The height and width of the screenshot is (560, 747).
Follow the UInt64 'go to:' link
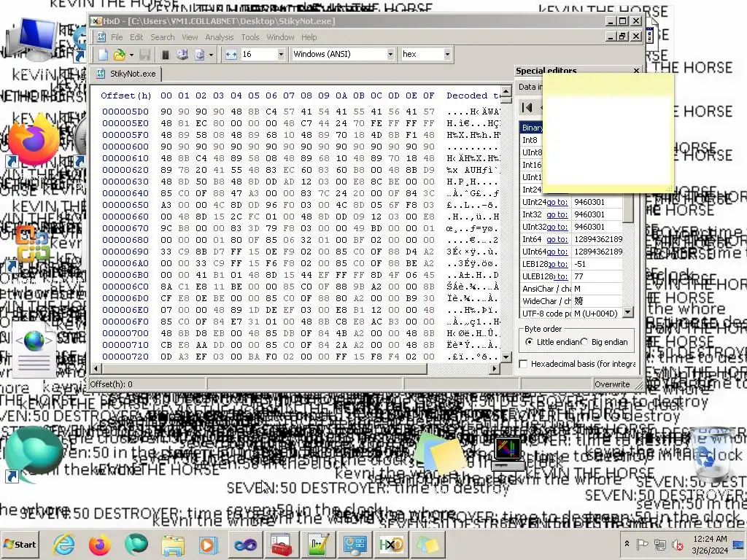click(x=557, y=252)
